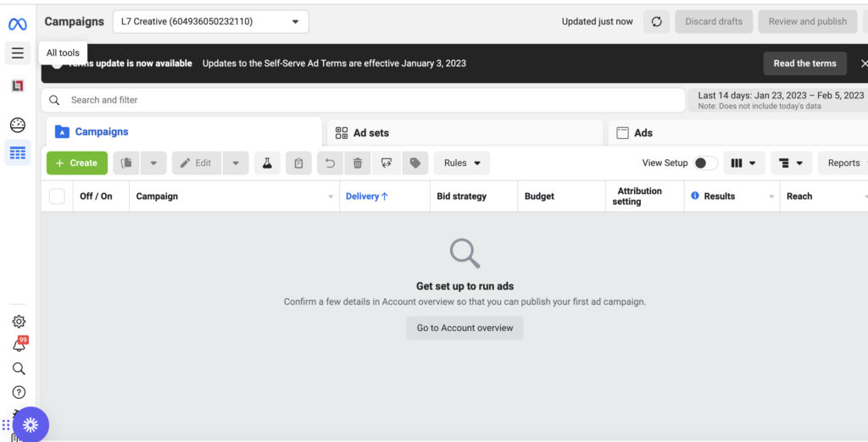Open the Last 14 days date range picker
This screenshot has height=442, width=868.
(x=780, y=100)
